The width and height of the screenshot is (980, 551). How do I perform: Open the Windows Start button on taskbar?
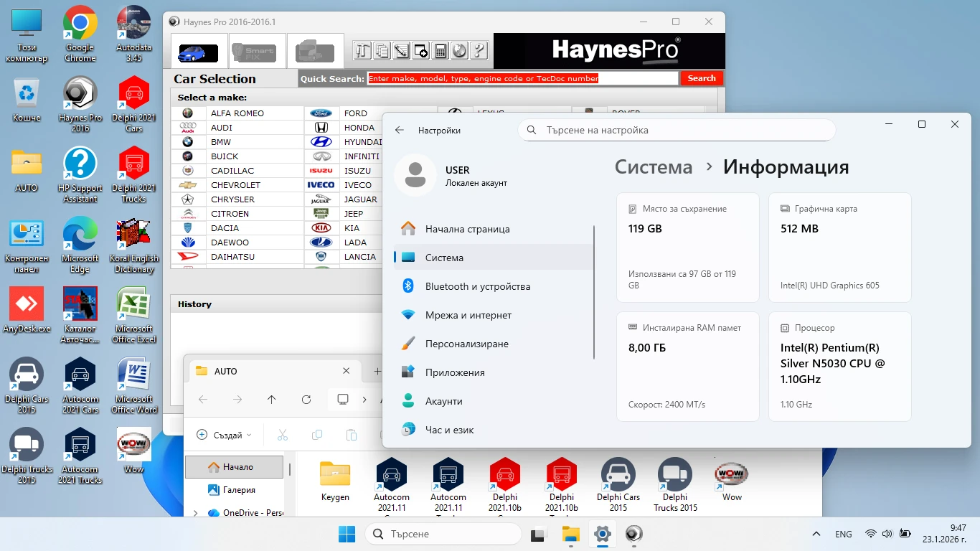tap(347, 534)
